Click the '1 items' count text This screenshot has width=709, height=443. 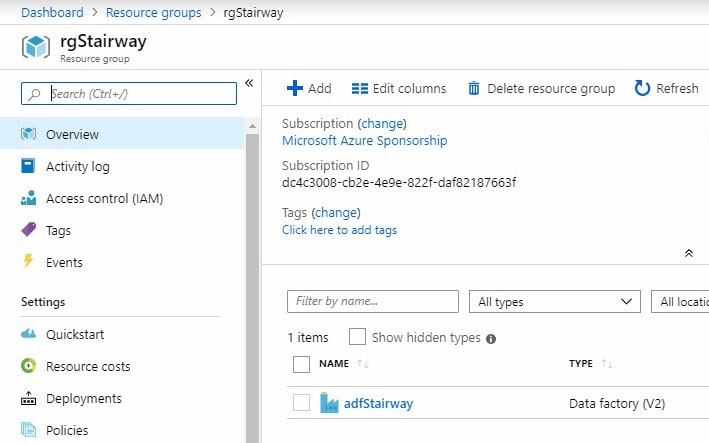pos(308,338)
